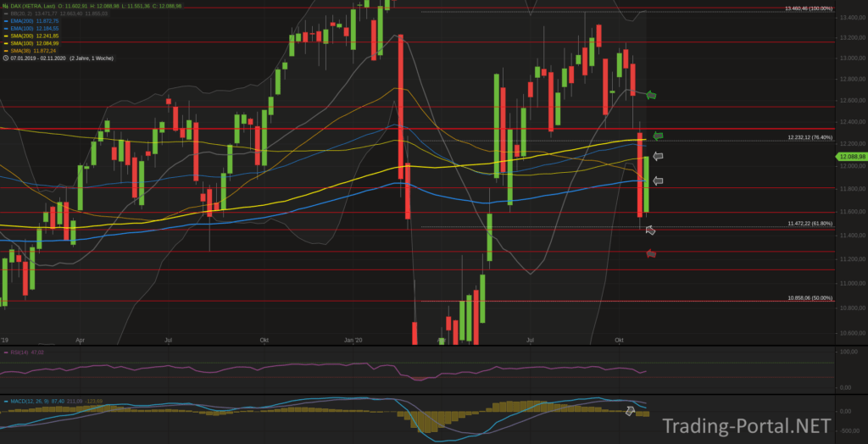Image resolution: width=868 pixels, height=444 pixels.
Task: Click the opening price O: 11.602,91
Action: point(73,6)
